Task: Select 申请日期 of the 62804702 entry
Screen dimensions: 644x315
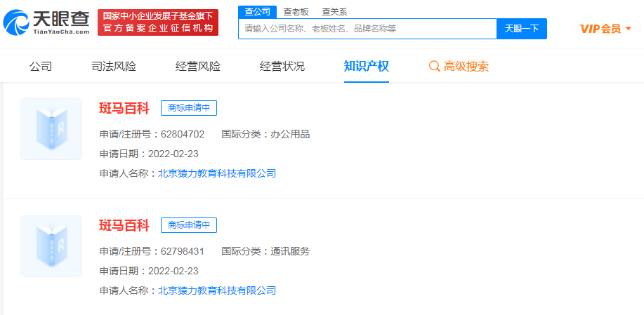Action: pyautogui.click(x=149, y=154)
